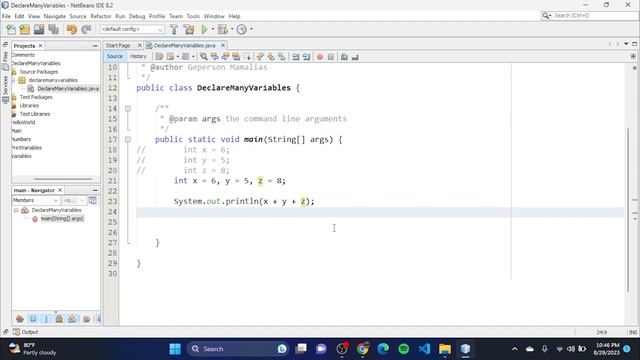
Task: Toggle Show Inner Classes in Navigator
Action: pos(72,318)
